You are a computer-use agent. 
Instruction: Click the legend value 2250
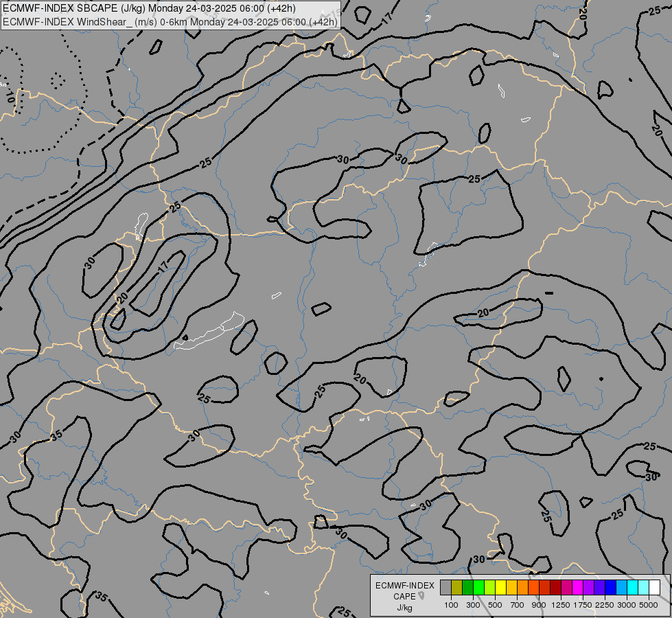(x=605, y=605)
